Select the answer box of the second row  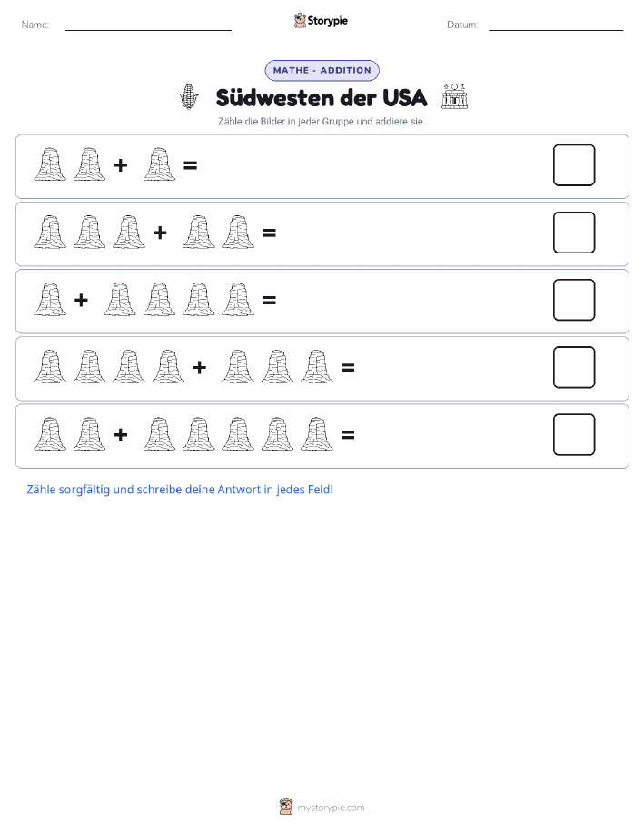point(574,233)
